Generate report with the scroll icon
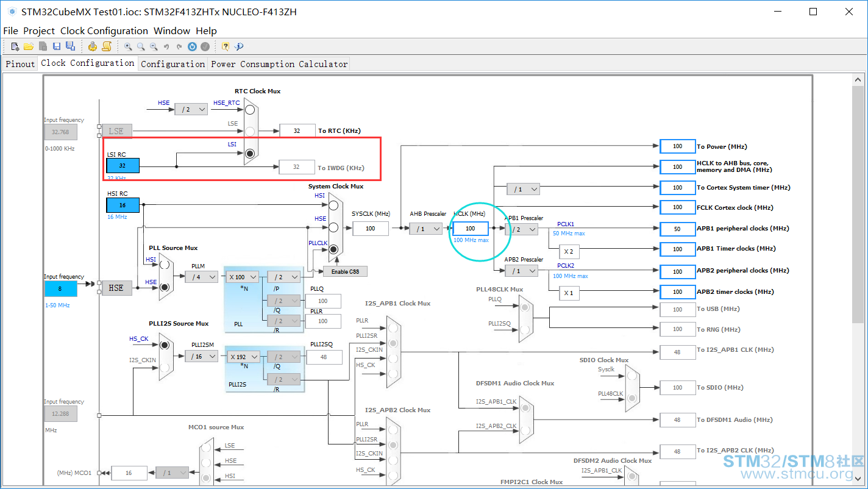868x489 pixels. pos(107,46)
